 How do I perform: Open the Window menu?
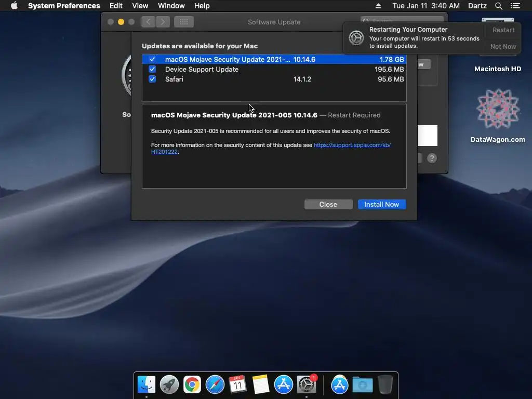(x=171, y=6)
